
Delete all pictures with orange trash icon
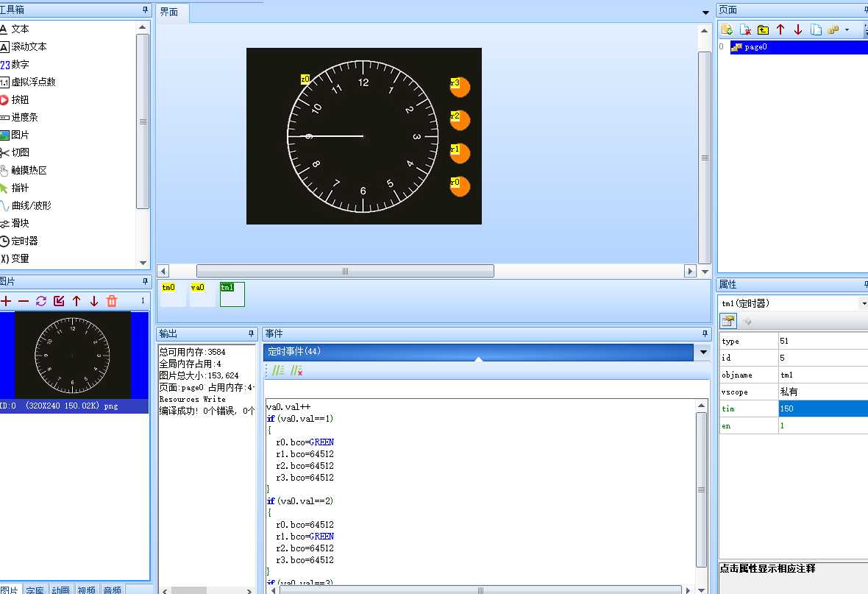(112, 301)
